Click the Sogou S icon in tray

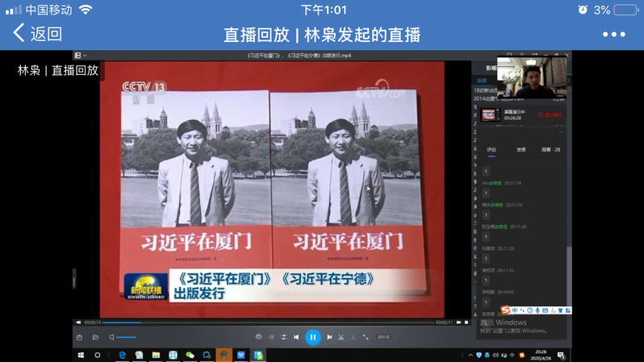pos(521,356)
